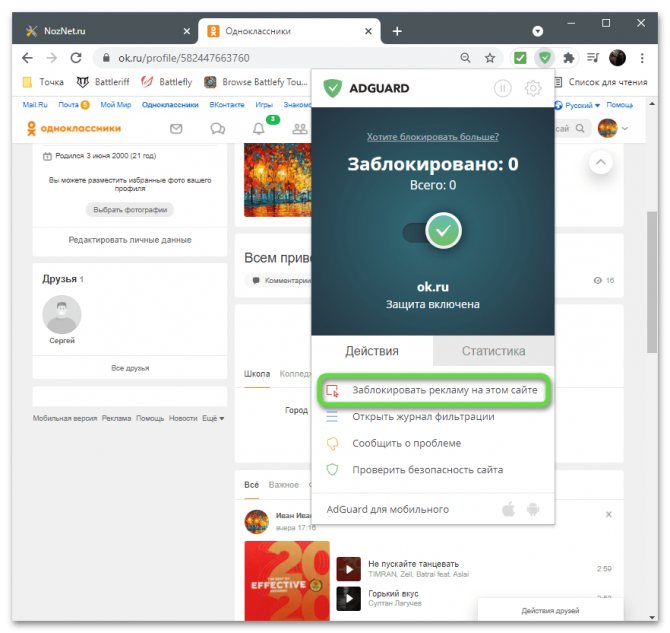Switch to the NozNet.ru tab
This screenshot has width=670, height=633.
105,31
